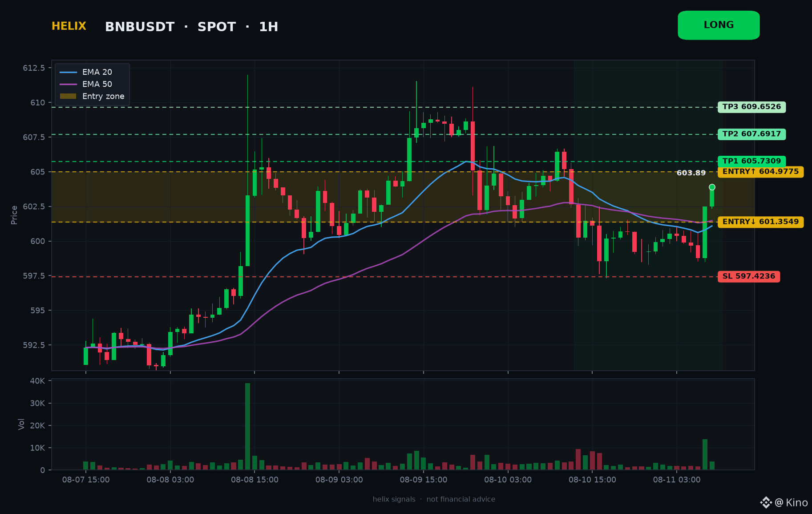
Task: Click the 08-08 03:00 time label
Action: (x=170, y=480)
